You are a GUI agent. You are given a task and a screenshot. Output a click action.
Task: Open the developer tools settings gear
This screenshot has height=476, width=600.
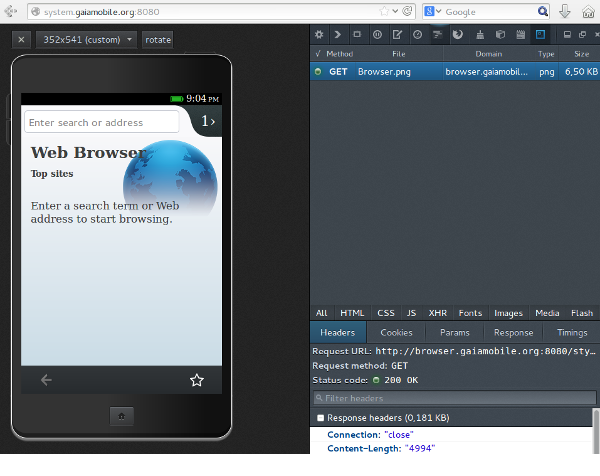click(319, 34)
